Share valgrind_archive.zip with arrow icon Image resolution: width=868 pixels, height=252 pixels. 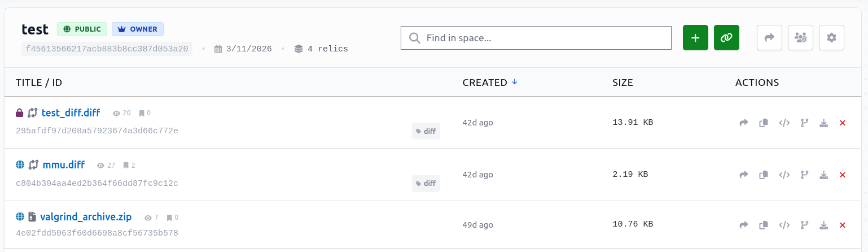tap(744, 225)
